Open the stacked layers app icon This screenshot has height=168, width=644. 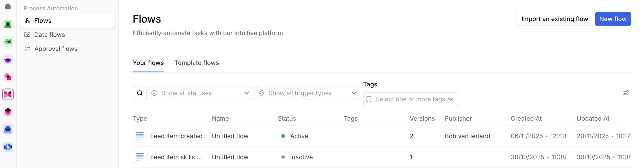click(x=8, y=112)
